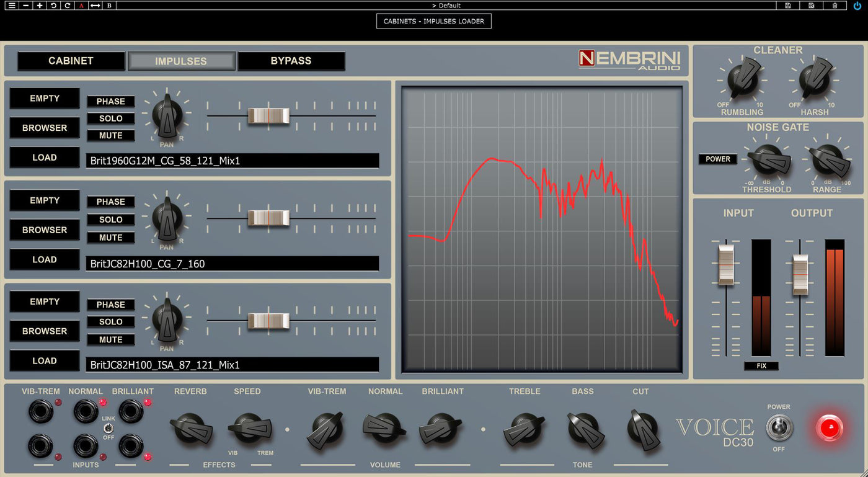Select state A in the toolbar
The width and height of the screenshot is (868, 477).
pyautogui.click(x=81, y=6)
